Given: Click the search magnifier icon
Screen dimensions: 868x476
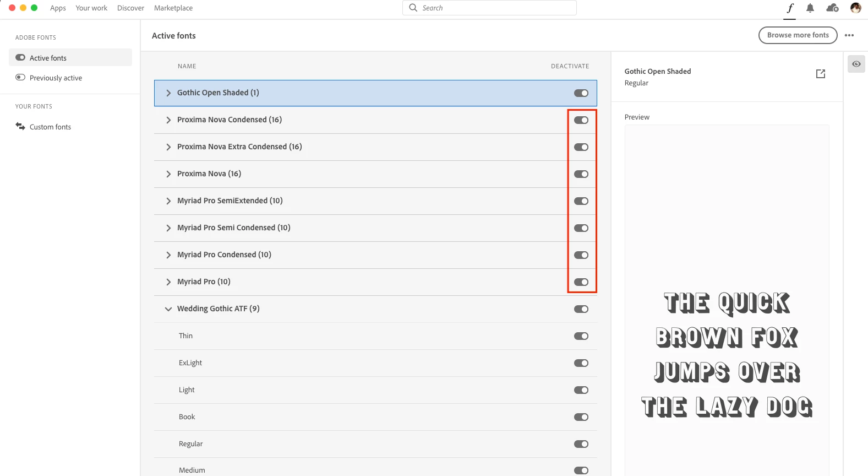Looking at the screenshot, I should (413, 8).
